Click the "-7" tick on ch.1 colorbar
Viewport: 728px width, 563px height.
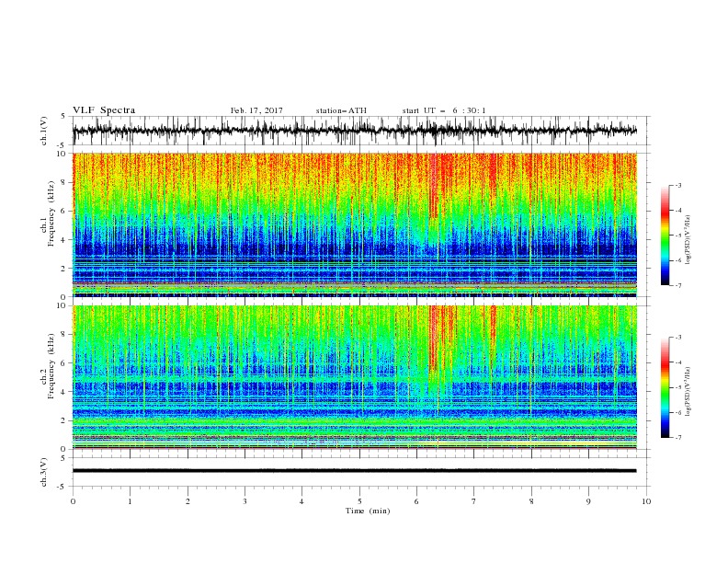point(677,285)
